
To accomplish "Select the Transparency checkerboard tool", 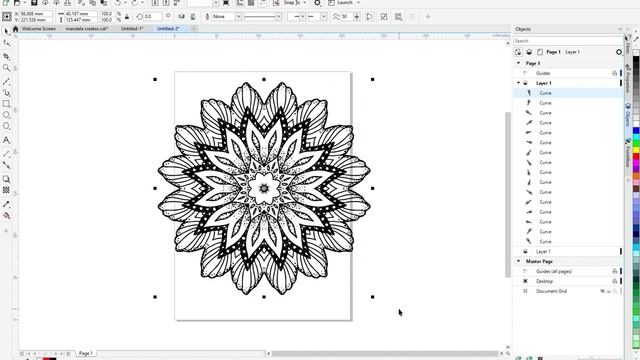I will tap(6, 190).
